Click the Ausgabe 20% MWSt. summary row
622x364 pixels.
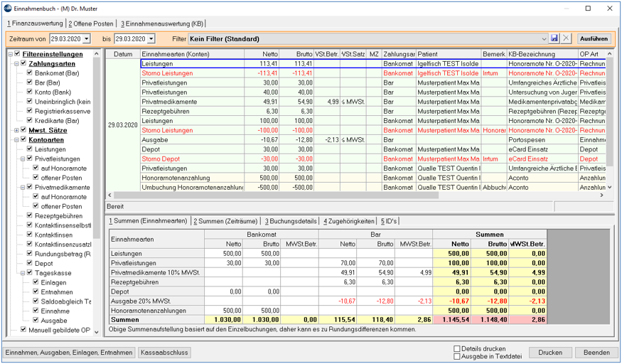pyautogui.click(x=328, y=301)
